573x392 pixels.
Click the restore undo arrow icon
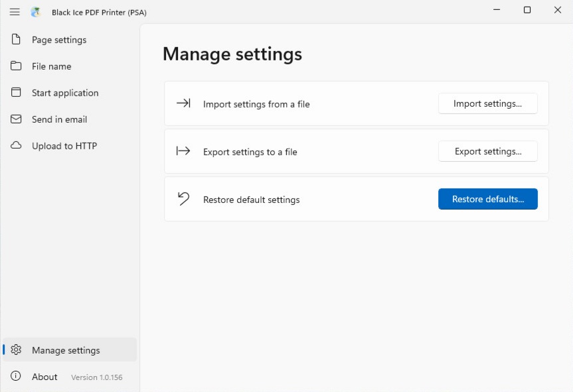tap(183, 198)
